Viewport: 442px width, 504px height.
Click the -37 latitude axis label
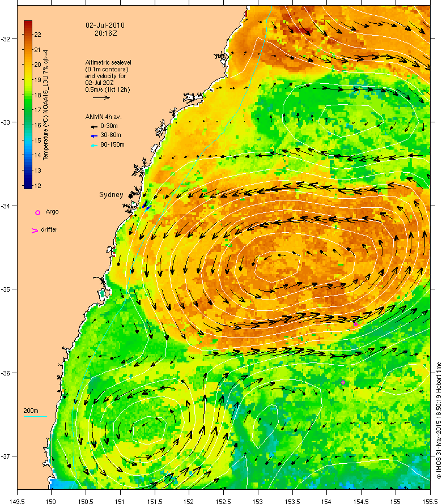[6, 456]
